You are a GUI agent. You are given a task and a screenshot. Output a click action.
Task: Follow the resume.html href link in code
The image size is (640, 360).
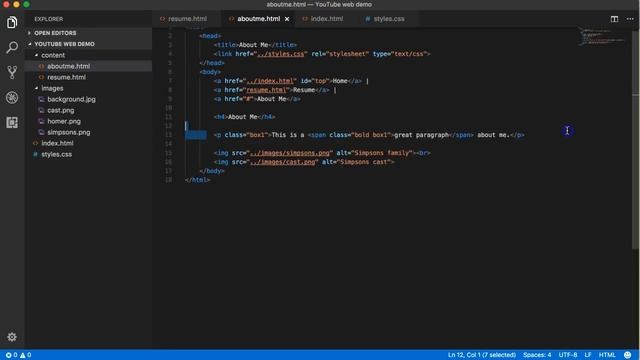pyautogui.click(x=266, y=90)
